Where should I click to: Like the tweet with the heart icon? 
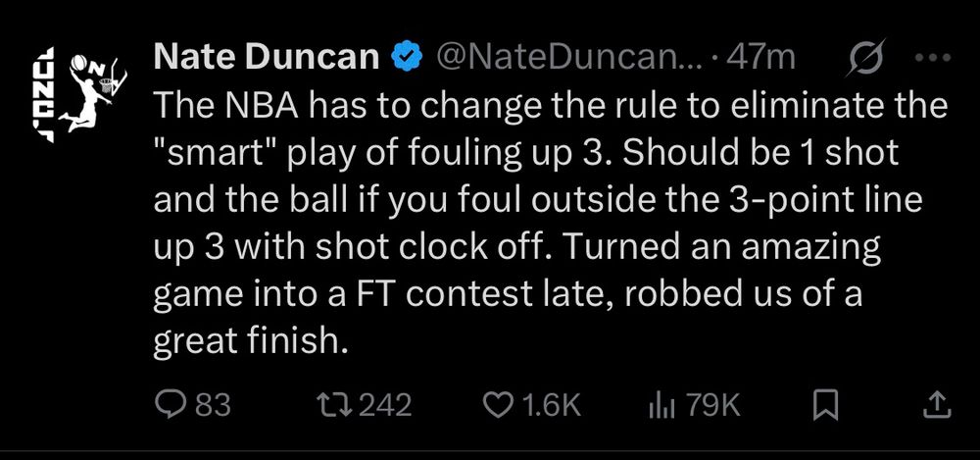(x=501, y=403)
